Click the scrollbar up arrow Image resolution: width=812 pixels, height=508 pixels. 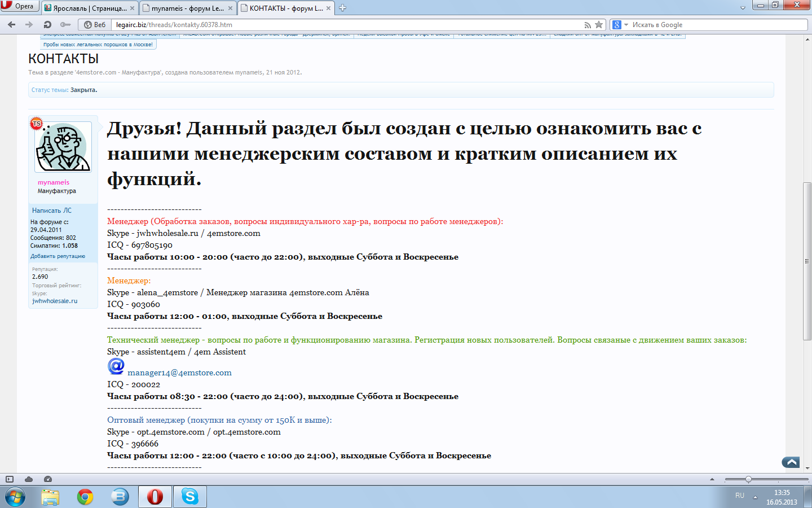click(x=807, y=38)
